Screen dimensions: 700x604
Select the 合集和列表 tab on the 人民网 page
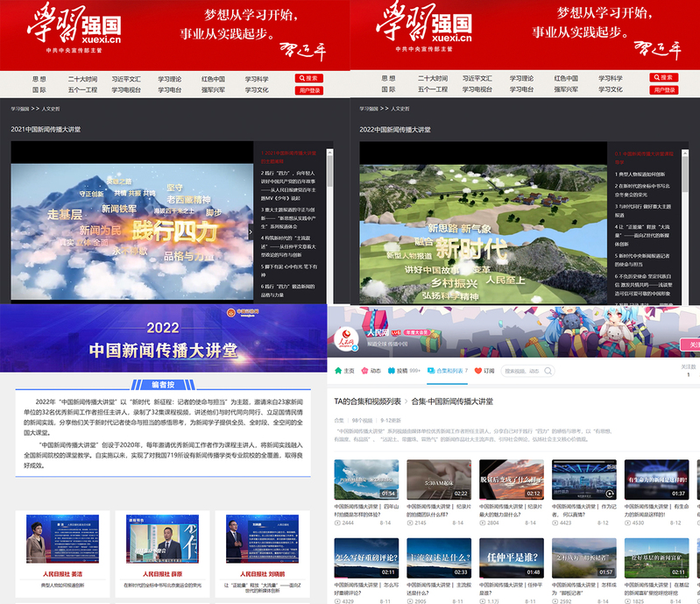point(448,370)
